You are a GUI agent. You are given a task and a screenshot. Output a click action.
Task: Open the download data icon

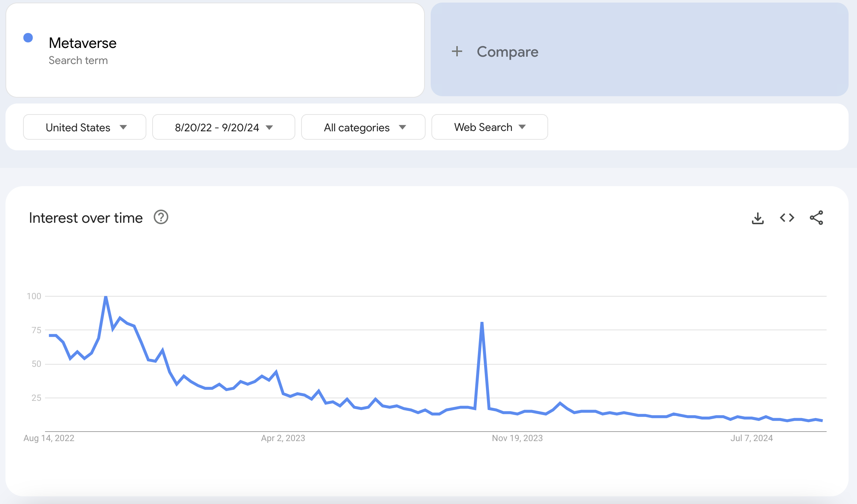point(758,218)
